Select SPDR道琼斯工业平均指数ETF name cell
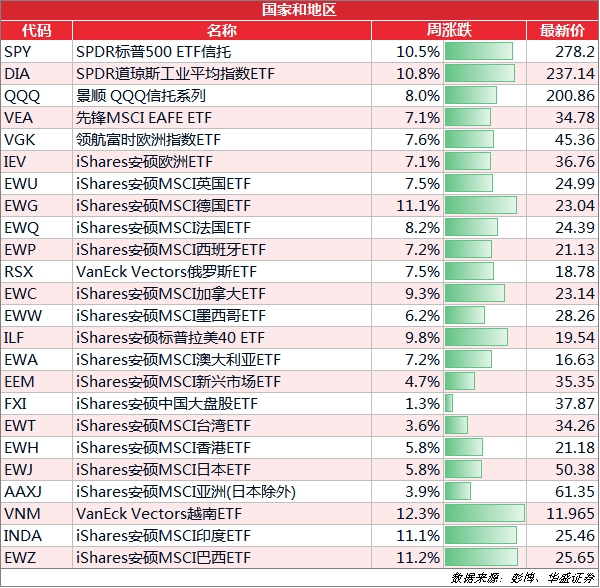600x588 pixels. point(222,73)
